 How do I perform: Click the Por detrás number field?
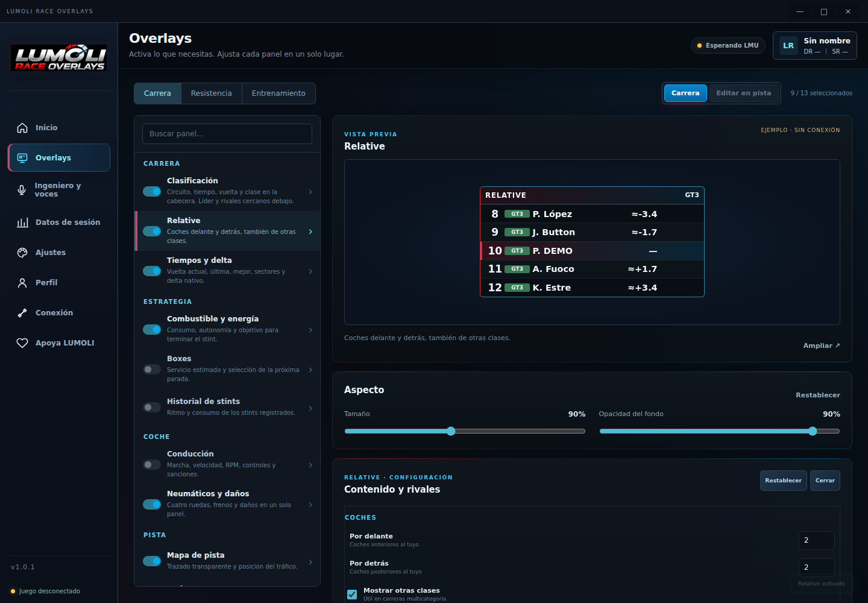[x=816, y=567]
